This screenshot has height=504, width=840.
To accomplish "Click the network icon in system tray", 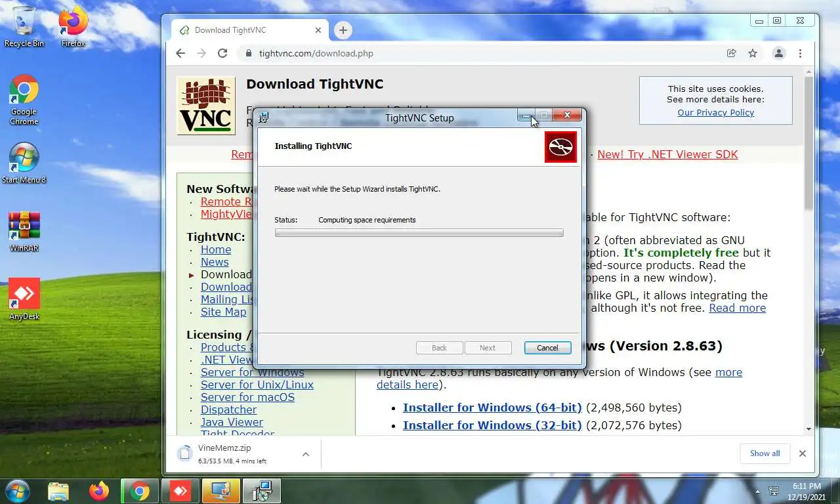I will click(774, 491).
